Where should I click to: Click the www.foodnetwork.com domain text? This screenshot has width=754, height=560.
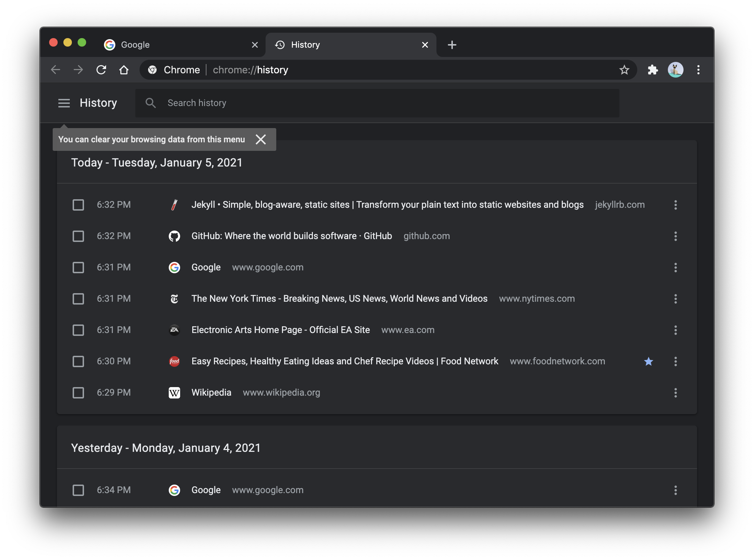pyautogui.click(x=557, y=361)
